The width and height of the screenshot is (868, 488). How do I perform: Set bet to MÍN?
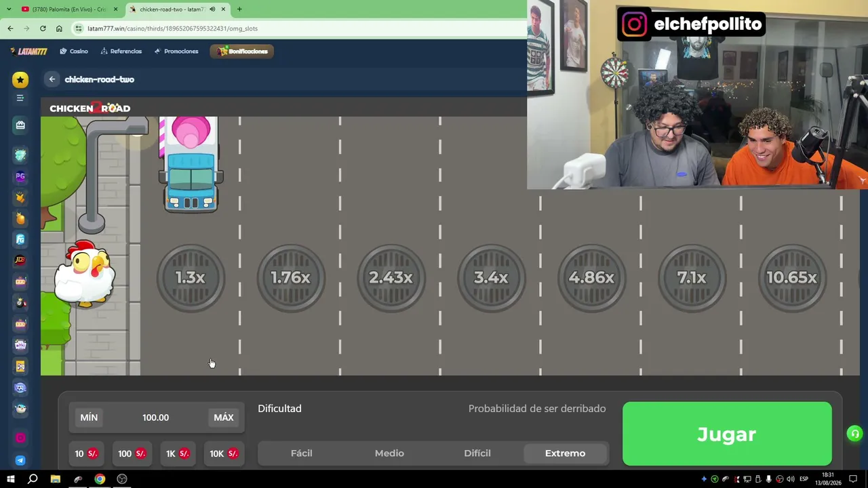click(x=89, y=418)
